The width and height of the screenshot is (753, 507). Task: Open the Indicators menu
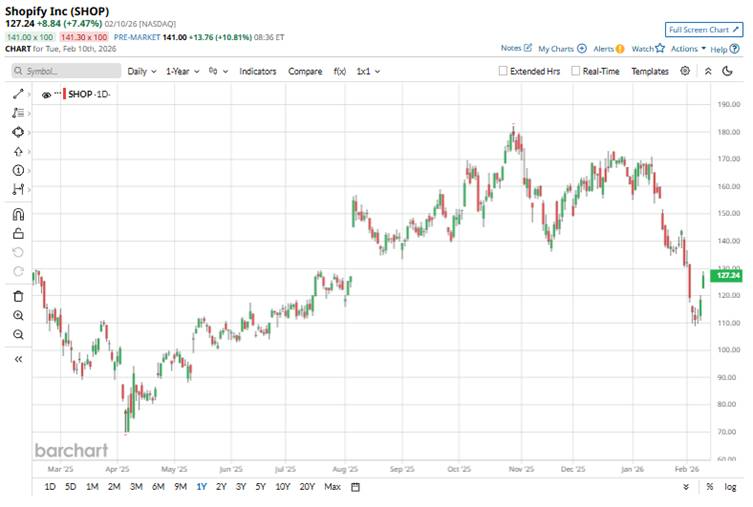point(258,72)
